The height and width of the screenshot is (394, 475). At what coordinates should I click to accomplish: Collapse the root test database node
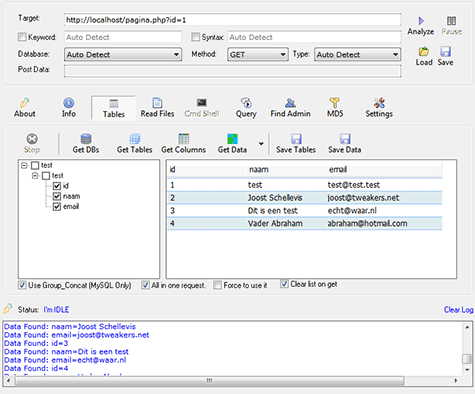(x=24, y=165)
